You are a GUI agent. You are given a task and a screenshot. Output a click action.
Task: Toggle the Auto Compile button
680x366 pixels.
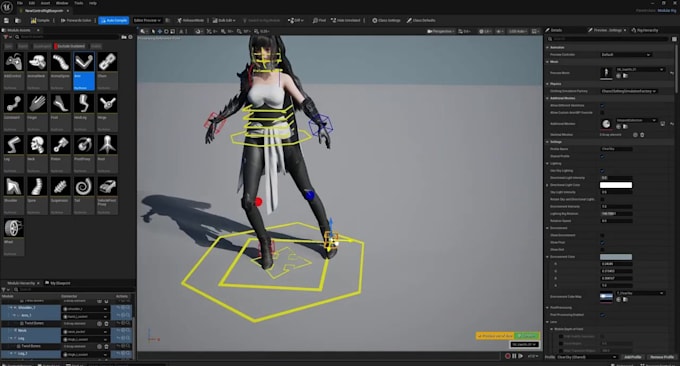(x=114, y=20)
